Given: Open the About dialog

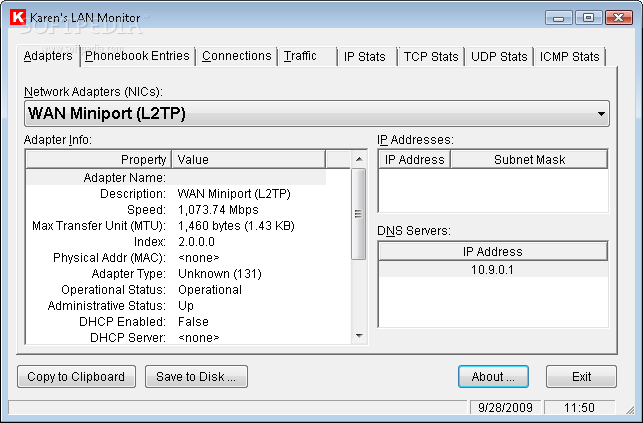Looking at the screenshot, I should (x=493, y=377).
